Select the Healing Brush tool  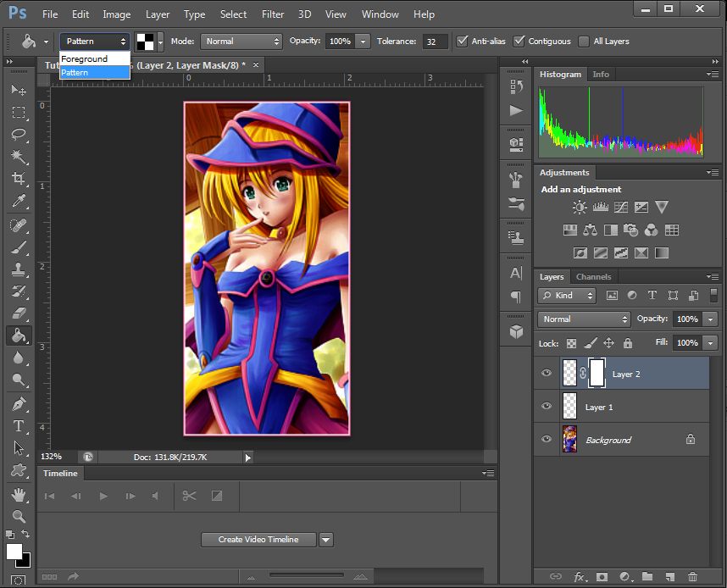19,225
